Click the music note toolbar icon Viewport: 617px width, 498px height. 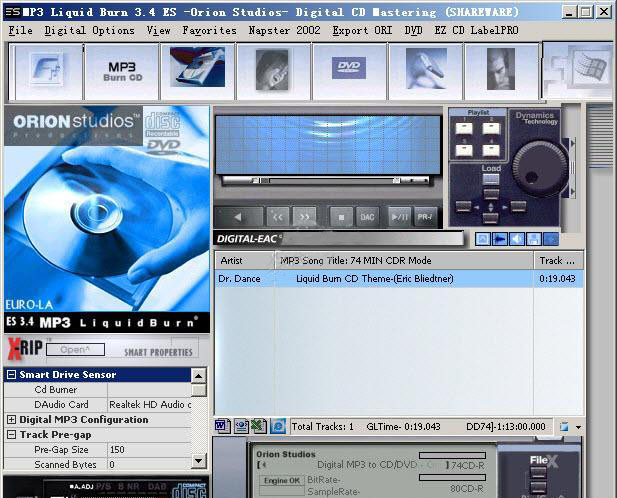click(45, 71)
